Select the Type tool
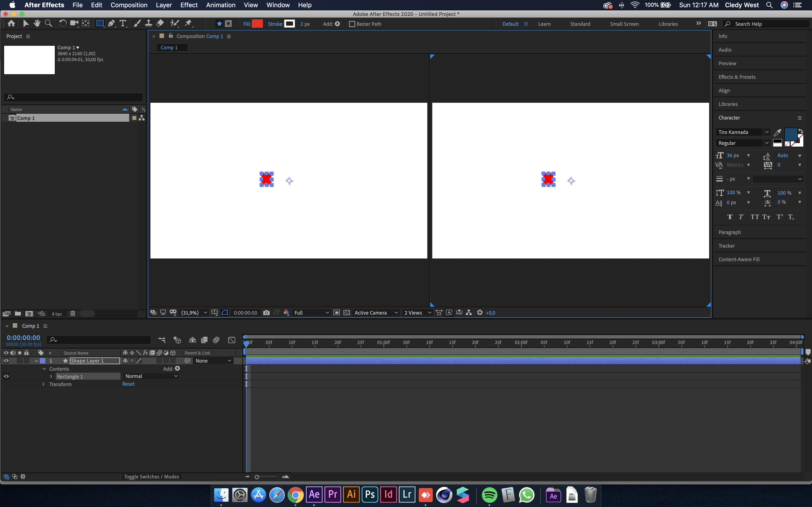The width and height of the screenshot is (812, 507). point(123,23)
